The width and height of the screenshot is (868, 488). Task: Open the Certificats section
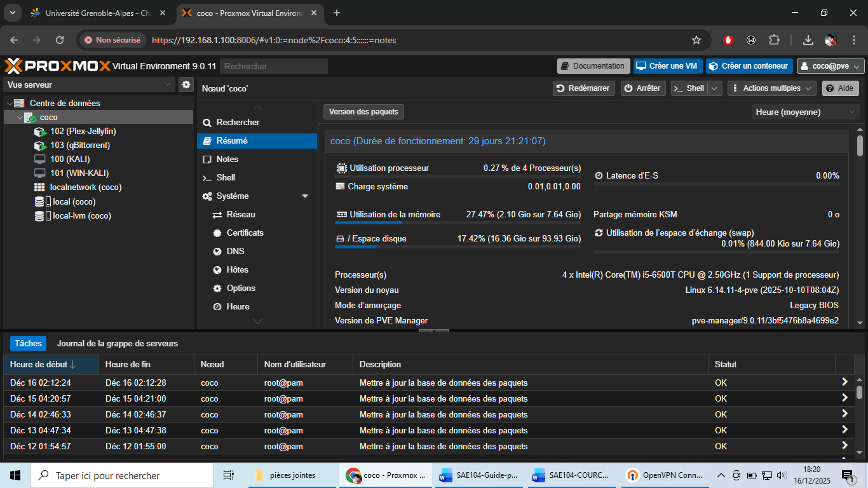pos(245,233)
